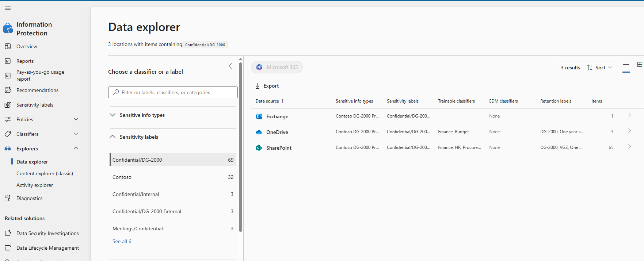The width and height of the screenshot is (644, 261).
Task: Click 'DG-2000, VGZ, One' in SharePoint row
Action: [x=561, y=147]
